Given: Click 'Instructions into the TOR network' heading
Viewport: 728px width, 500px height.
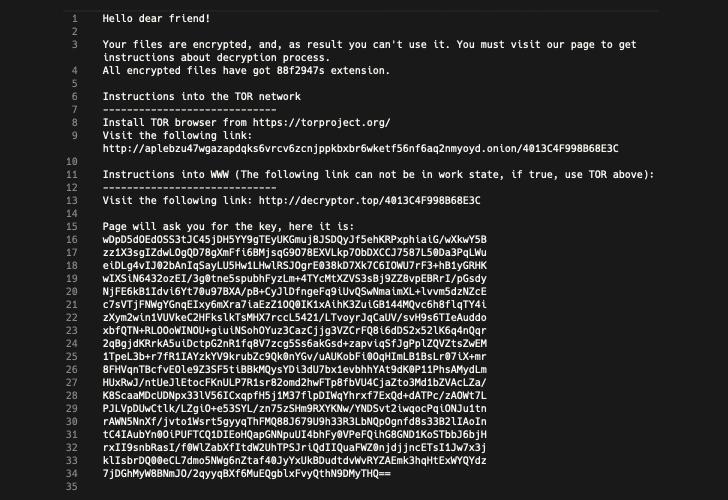Looking at the screenshot, I should (202, 97).
